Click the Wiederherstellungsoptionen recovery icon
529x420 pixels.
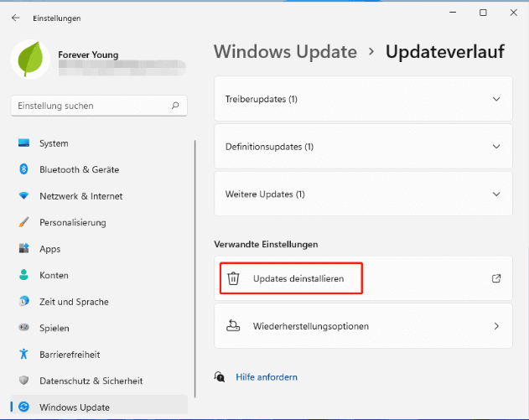coord(234,326)
